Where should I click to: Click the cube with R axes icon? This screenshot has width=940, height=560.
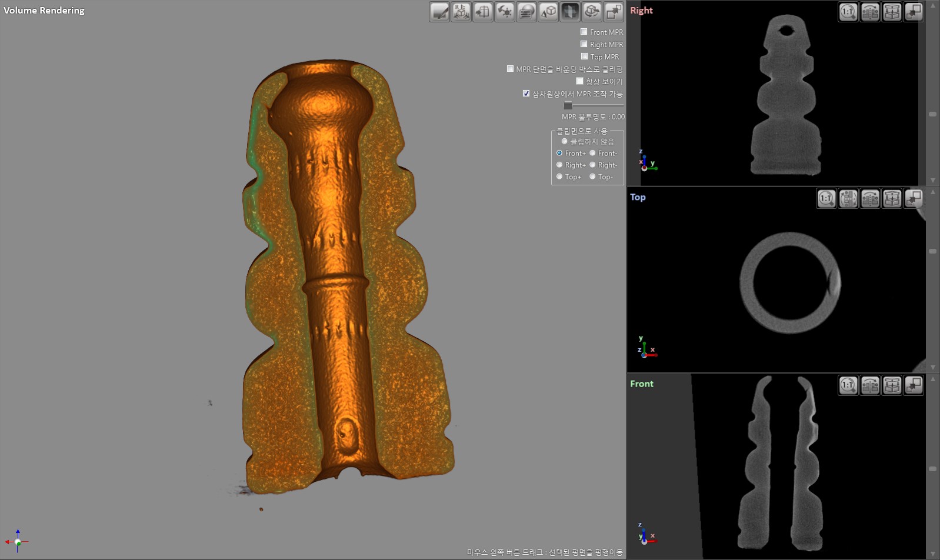[x=461, y=12]
